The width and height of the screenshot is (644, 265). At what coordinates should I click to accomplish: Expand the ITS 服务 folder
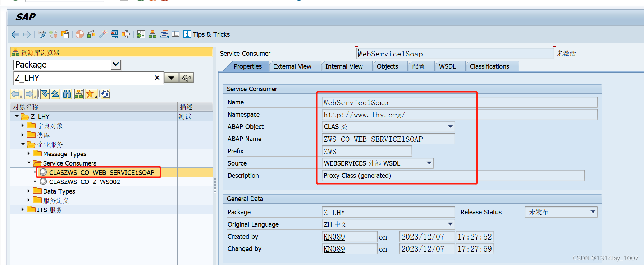(x=23, y=209)
